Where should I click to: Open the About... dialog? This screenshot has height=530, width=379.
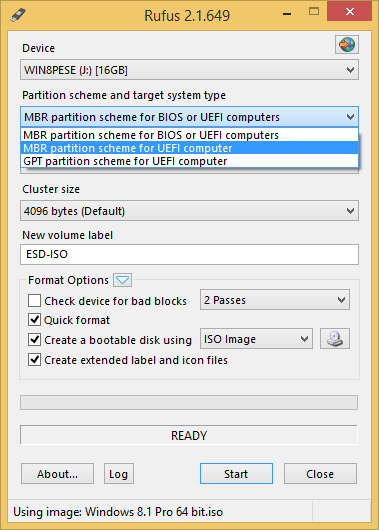coord(57,474)
